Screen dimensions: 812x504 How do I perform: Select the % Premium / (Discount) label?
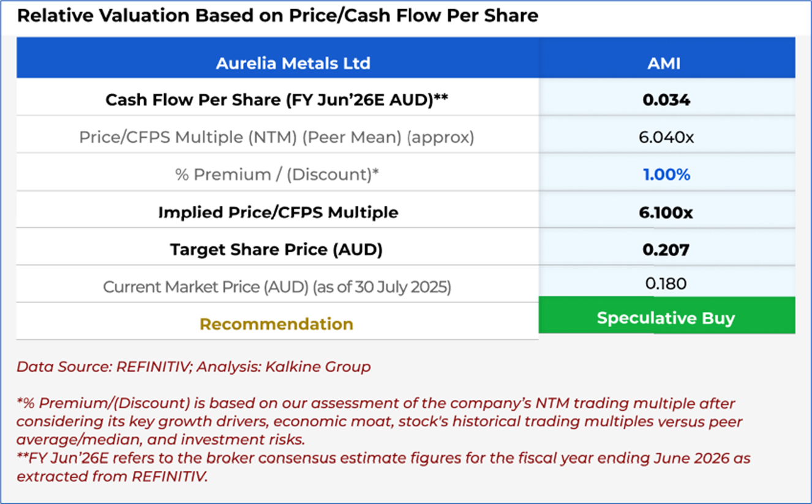(x=277, y=175)
